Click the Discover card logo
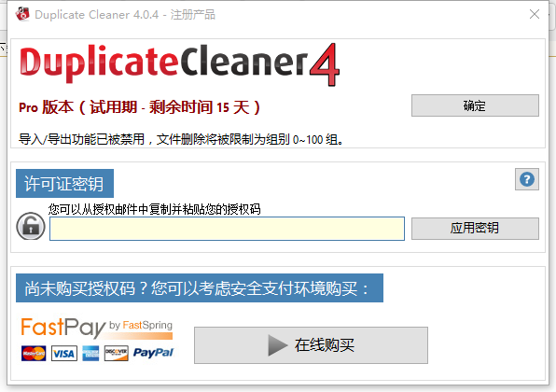Image resolution: width=556 pixels, height=392 pixels. tap(117, 354)
